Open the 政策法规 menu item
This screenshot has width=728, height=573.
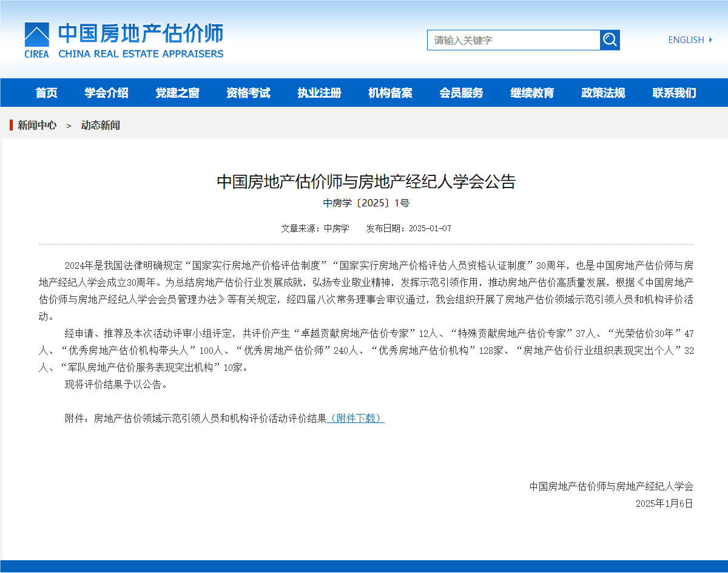[603, 93]
